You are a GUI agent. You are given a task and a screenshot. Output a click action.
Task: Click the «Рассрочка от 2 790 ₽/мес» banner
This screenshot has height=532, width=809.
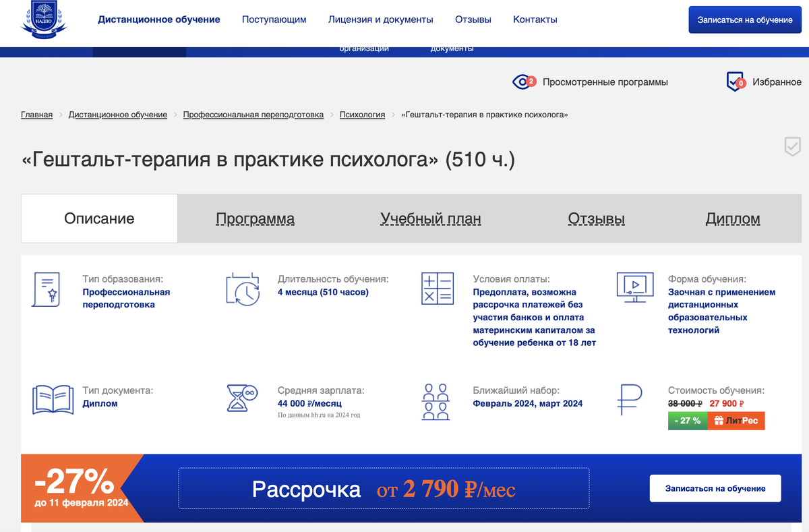point(384,488)
